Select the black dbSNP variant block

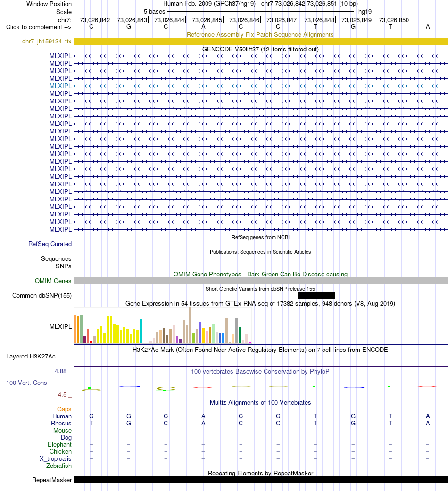(x=316, y=296)
